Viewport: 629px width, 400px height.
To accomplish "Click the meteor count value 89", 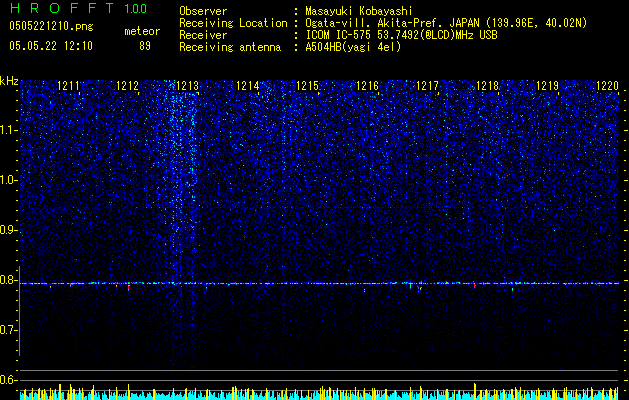I will [145, 46].
